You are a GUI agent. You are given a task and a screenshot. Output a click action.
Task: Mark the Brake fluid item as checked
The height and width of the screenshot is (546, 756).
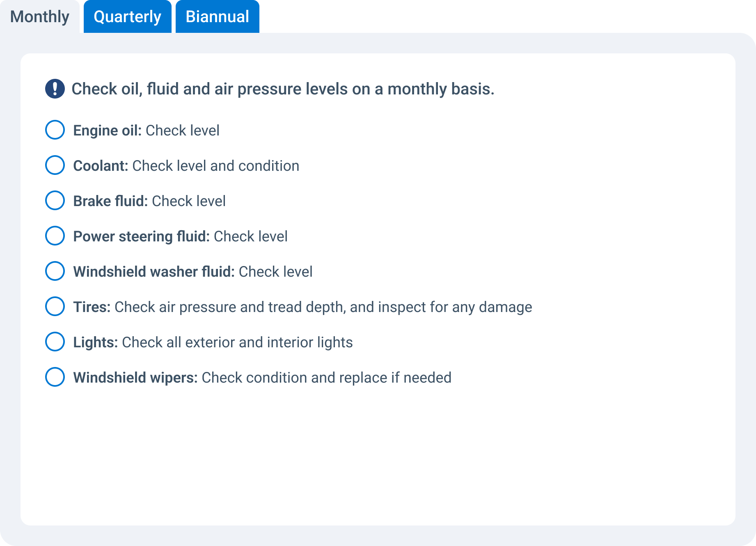click(55, 201)
